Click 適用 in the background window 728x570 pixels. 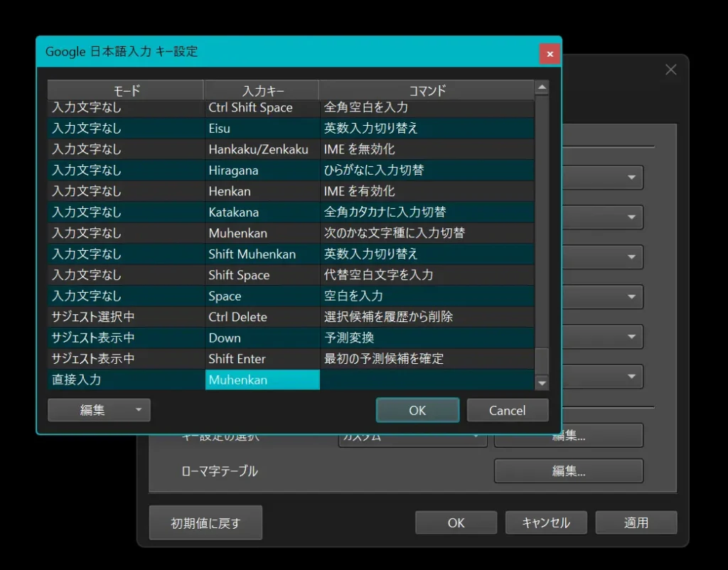click(x=636, y=522)
